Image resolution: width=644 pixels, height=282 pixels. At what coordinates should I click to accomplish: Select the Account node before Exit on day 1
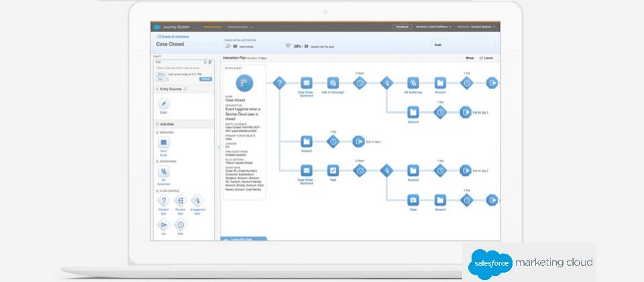point(307,142)
